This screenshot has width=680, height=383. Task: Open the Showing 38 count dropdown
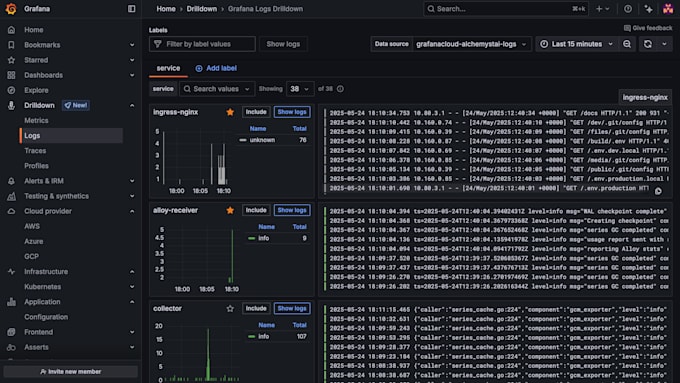tap(299, 89)
